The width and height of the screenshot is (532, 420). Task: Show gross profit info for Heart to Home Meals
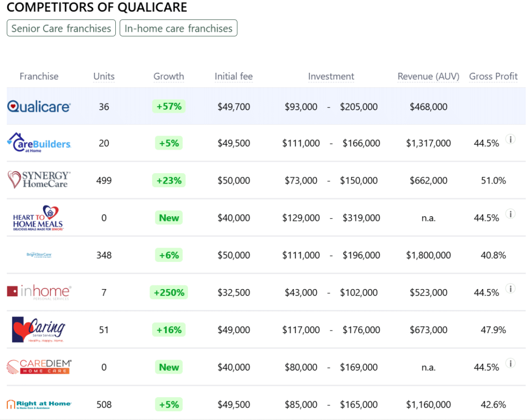510,214
